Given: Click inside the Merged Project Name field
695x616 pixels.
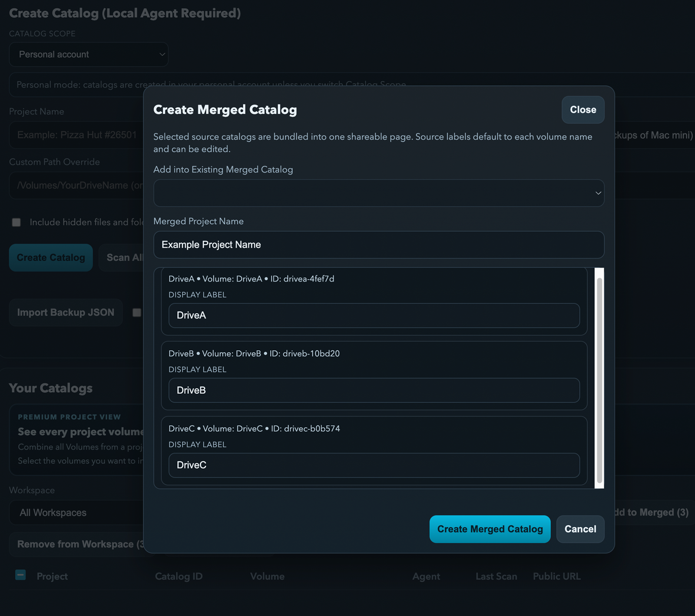Looking at the screenshot, I should coord(378,245).
